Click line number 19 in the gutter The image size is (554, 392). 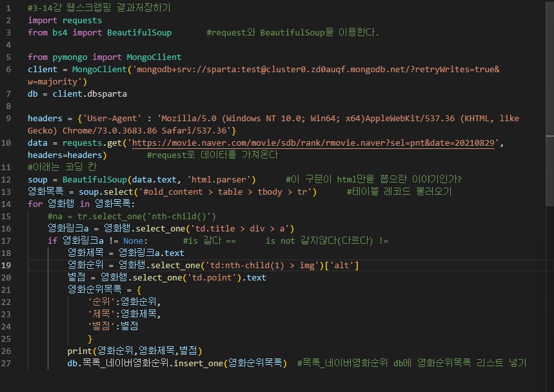(6, 266)
